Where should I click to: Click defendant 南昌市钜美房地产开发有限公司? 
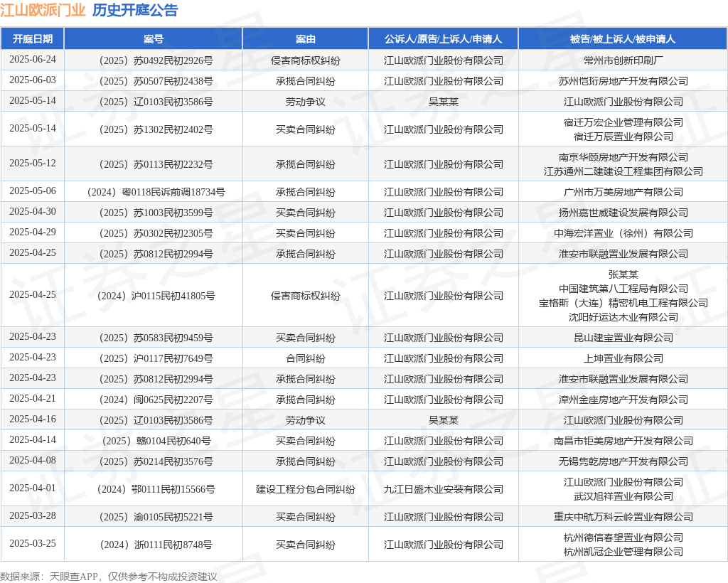pyautogui.click(x=623, y=441)
